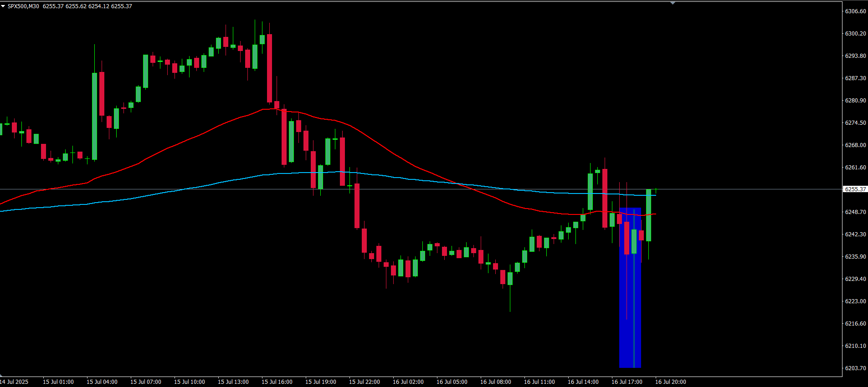Click price axis label 6287.30
This screenshot has height=387, width=868.
855,78
